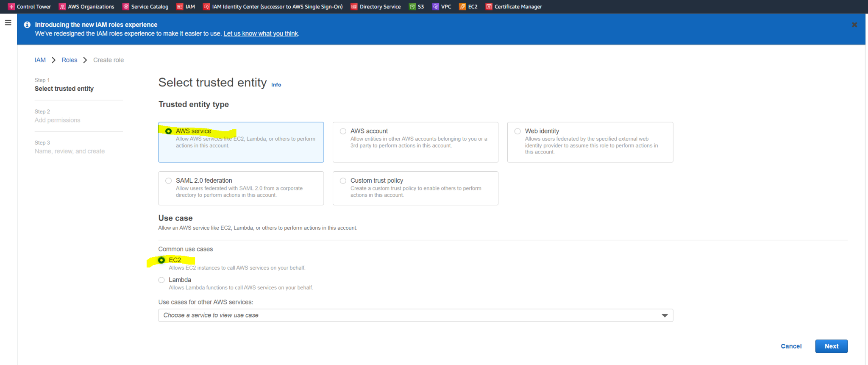Select the AWS account trusted entity option
The image size is (868, 365).
click(x=343, y=131)
